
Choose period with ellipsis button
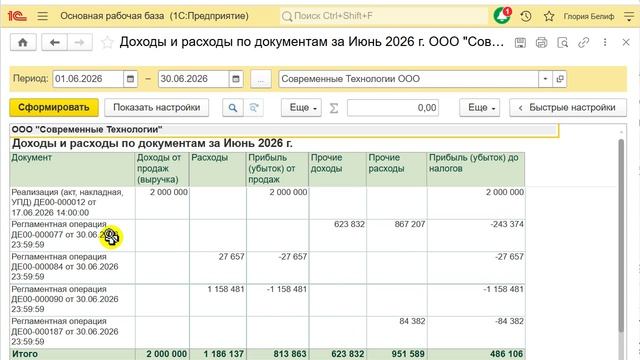click(x=260, y=79)
